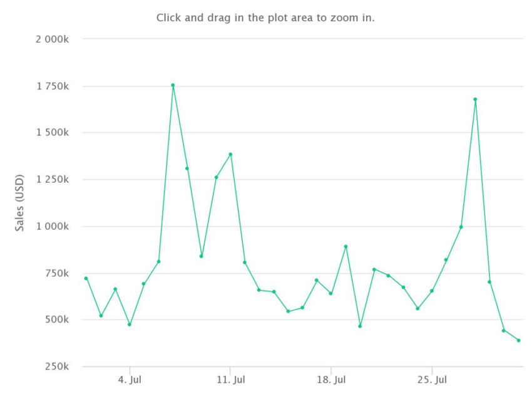Viewport: 532px width, 399px height.
Task: Select the July 4 low point below 500k
Action: [130, 324]
